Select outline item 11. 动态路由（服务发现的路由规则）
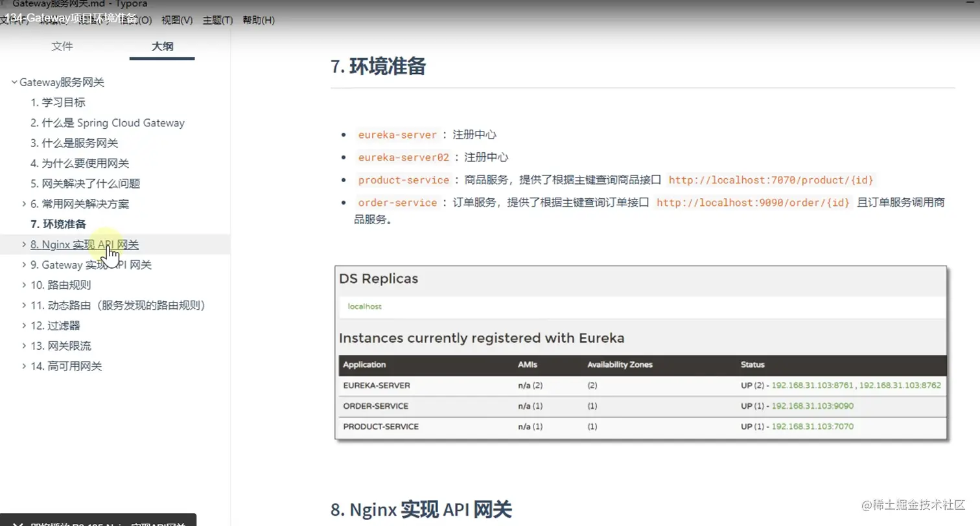980x526 pixels. [118, 305]
